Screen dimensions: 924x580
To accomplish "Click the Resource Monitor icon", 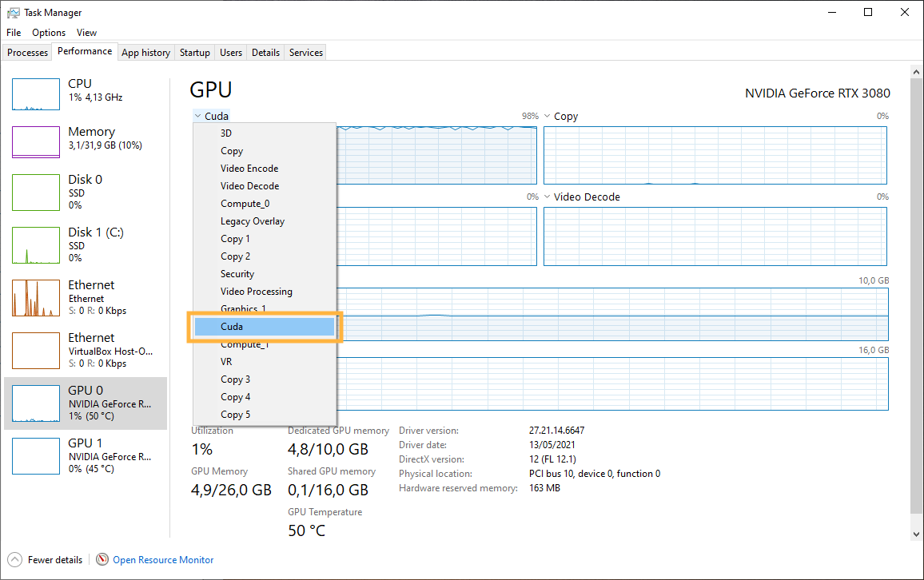I will point(102,560).
